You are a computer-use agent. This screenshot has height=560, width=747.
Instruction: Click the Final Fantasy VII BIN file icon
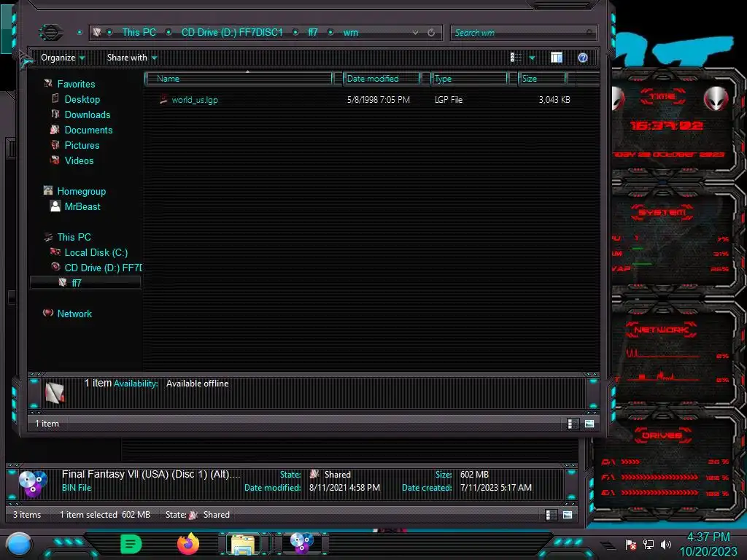[x=32, y=483]
